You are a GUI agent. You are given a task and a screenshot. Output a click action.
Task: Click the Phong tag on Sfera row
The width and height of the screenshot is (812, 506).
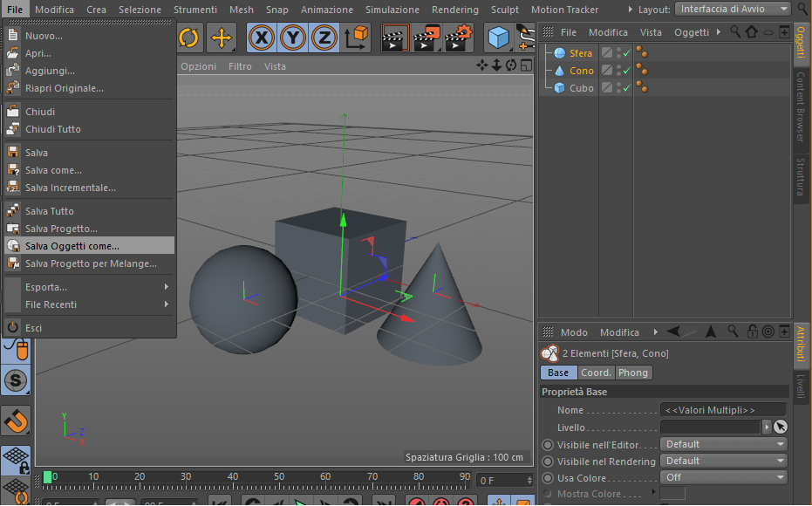(x=642, y=52)
